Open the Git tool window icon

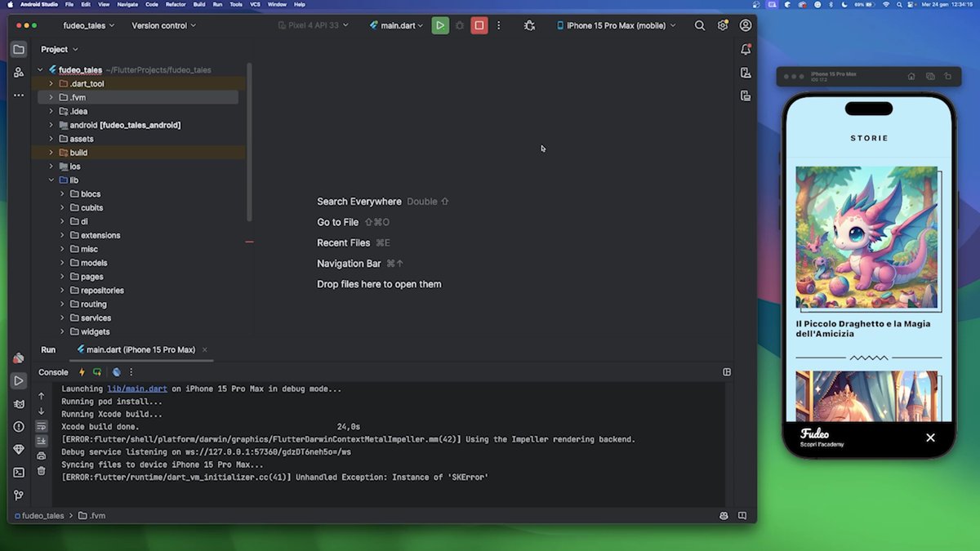tap(19, 495)
